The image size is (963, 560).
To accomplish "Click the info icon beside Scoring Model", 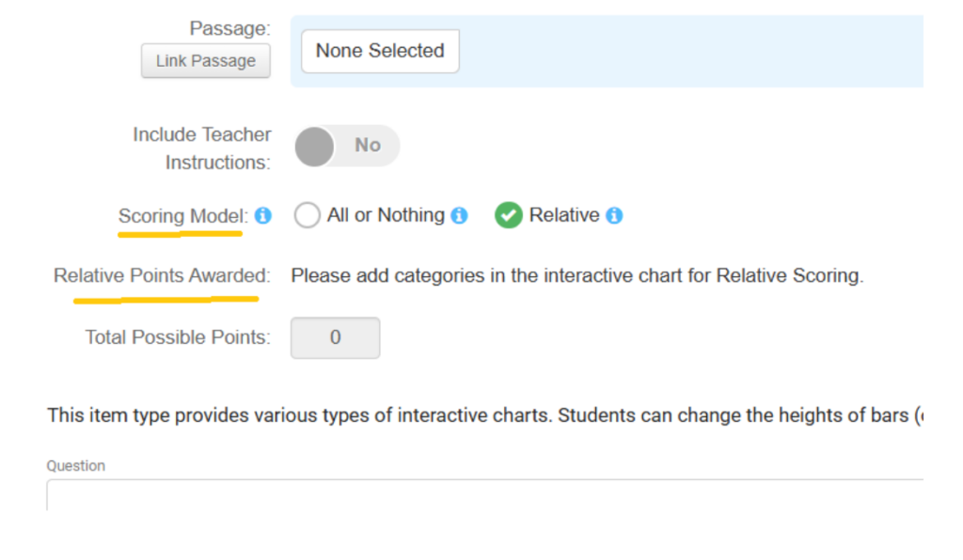I will click(263, 216).
